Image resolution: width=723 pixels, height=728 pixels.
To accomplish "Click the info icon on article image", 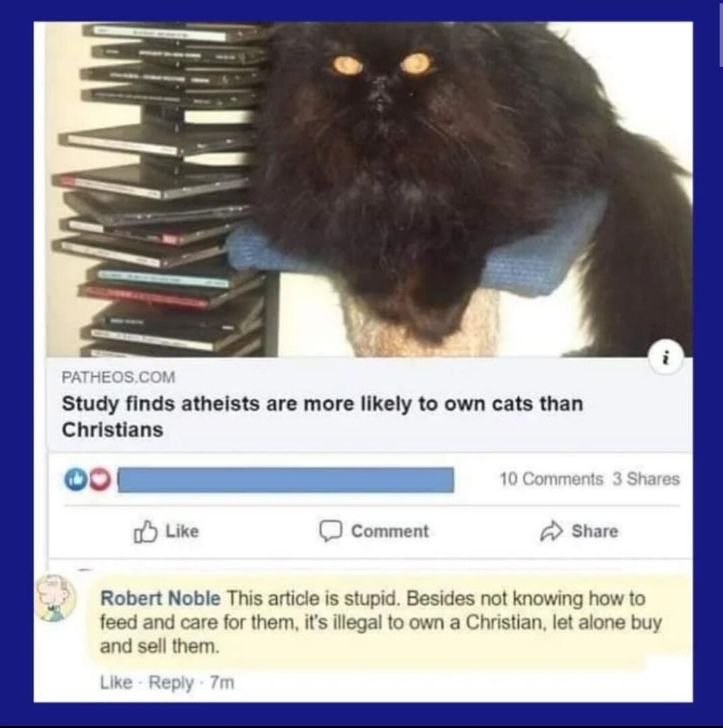I will click(x=666, y=359).
